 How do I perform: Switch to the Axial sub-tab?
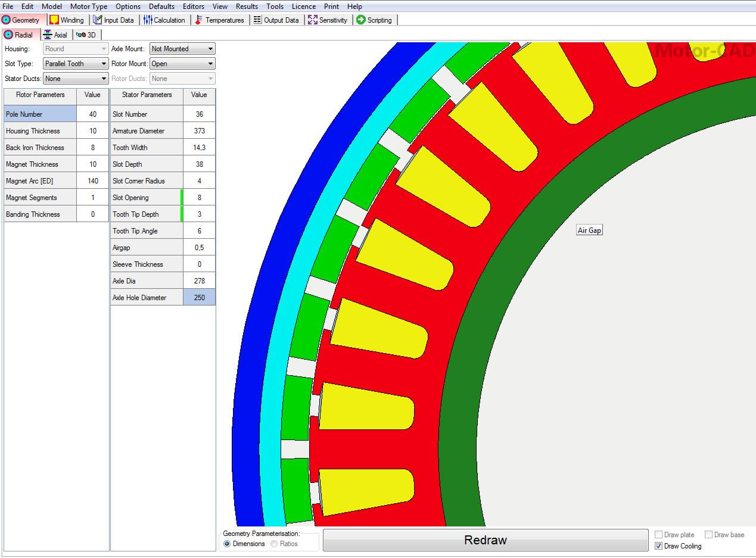(55, 35)
